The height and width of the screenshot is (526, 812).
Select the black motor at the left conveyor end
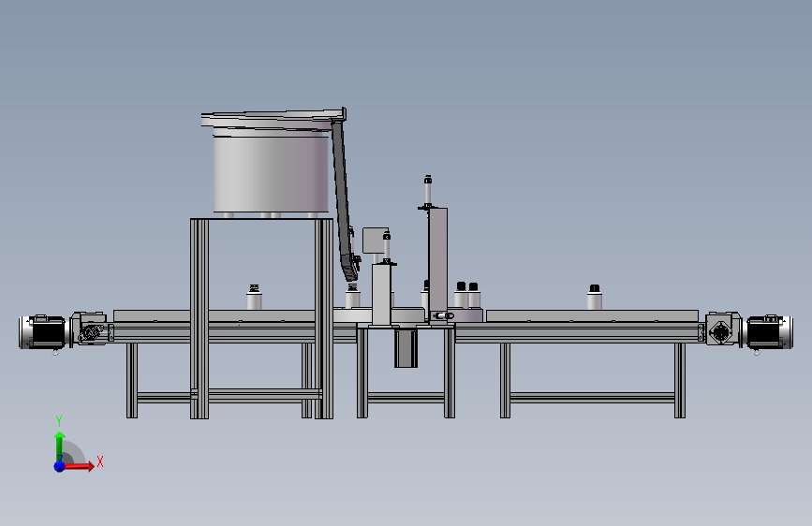pos(42,332)
